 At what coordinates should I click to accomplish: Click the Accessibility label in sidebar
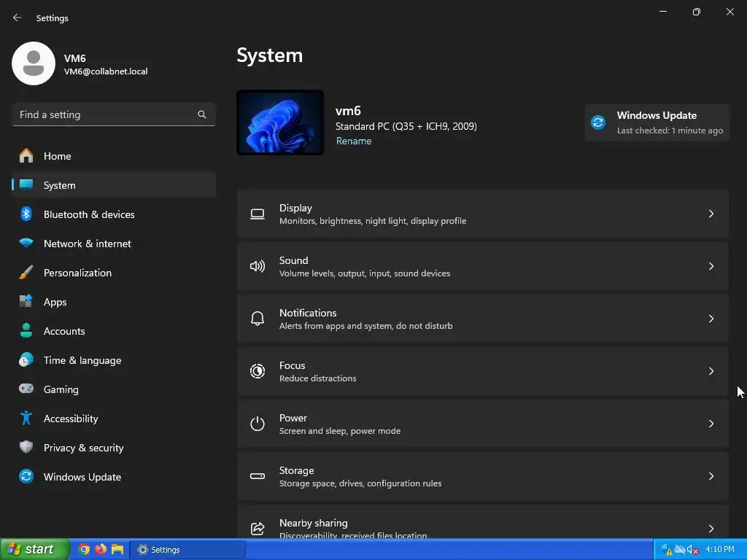[71, 419]
